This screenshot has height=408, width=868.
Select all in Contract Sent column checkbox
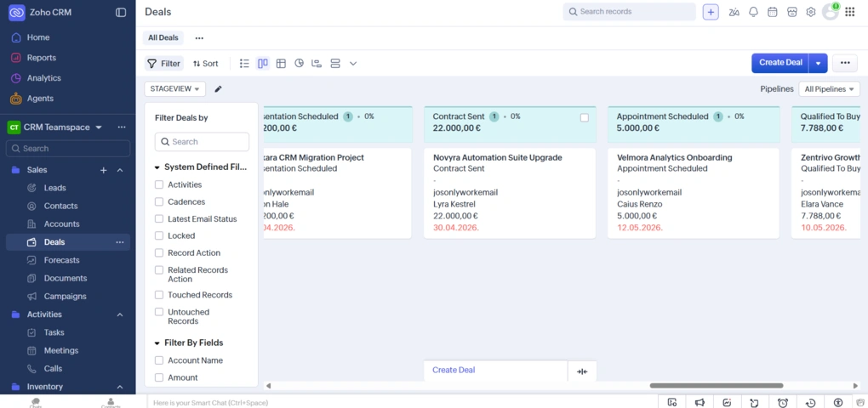click(585, 118)
